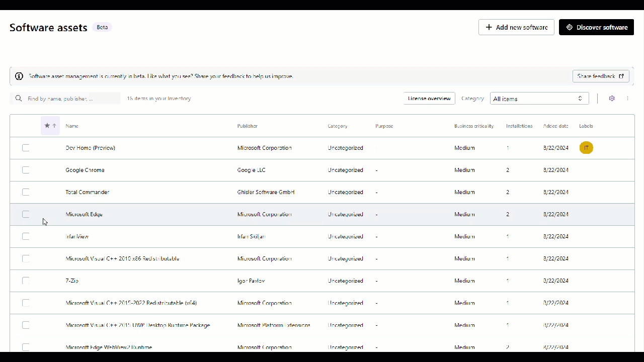
Task: Click the Google LLC publisher cell
Action: (252, 170)
